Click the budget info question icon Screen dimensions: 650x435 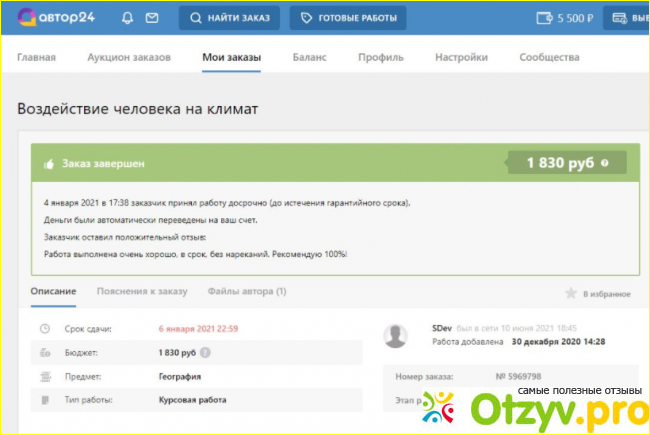205,352
